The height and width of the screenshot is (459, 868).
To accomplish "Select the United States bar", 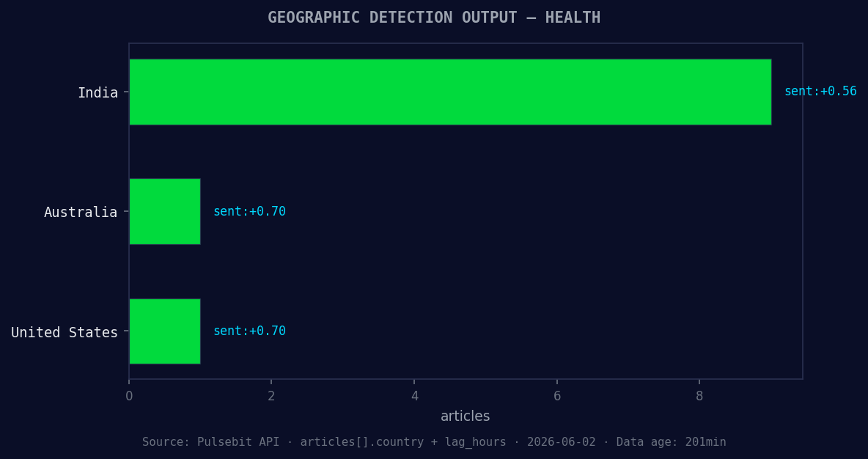I will tap(164, 331).
